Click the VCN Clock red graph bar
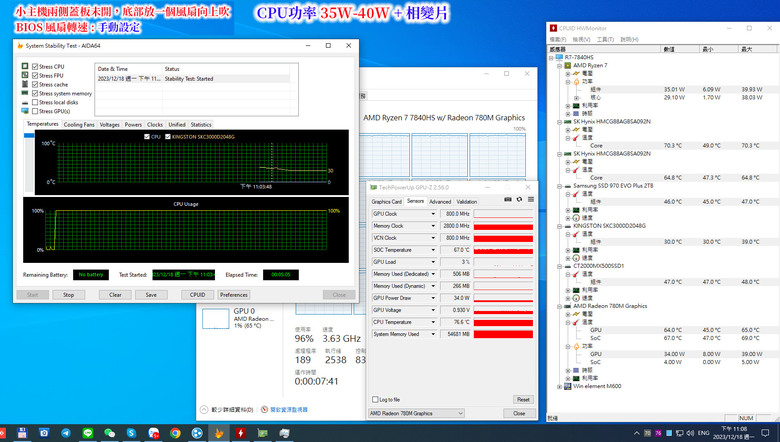 pyautogui.click(x=503, y=238)
